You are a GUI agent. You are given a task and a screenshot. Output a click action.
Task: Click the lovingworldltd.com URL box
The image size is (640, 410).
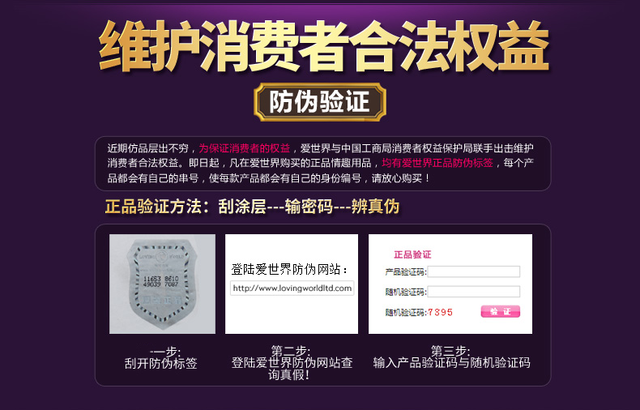click(x=292, y=288)
